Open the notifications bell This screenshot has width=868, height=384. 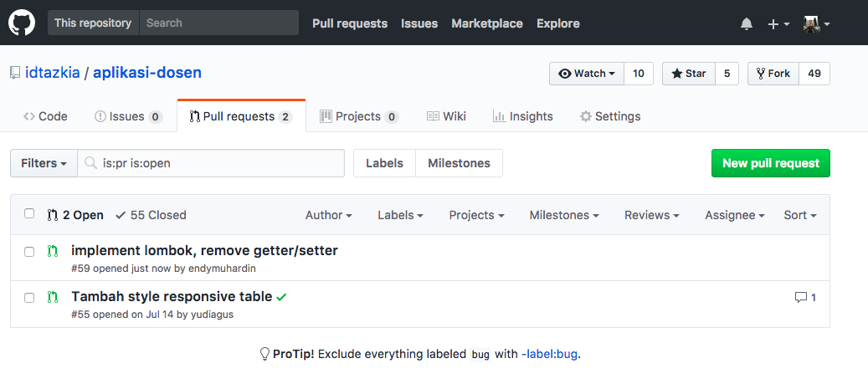point(747,23)
